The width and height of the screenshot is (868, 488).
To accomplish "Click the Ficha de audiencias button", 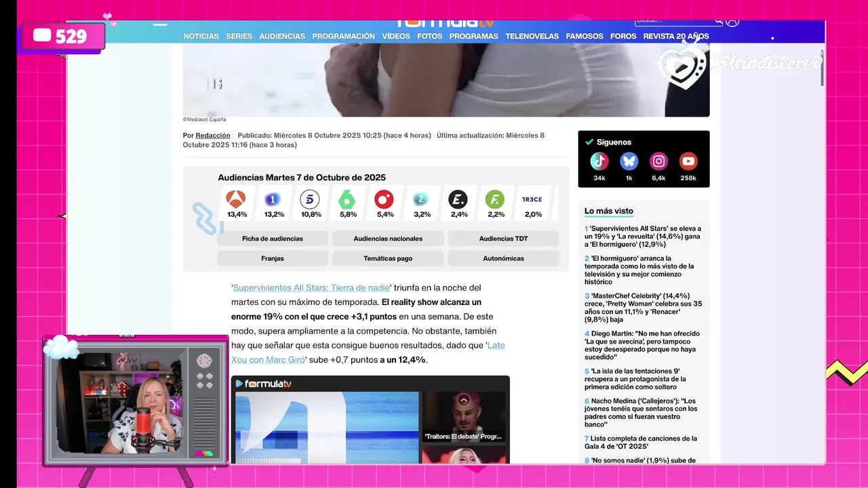I will click(x=273, y=239).
